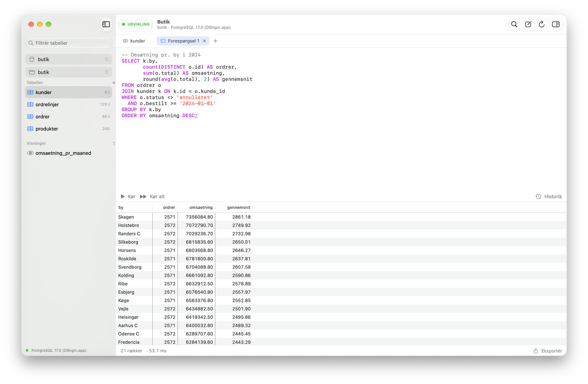Select the Forespørgsel 1 tab

[184, 41]
